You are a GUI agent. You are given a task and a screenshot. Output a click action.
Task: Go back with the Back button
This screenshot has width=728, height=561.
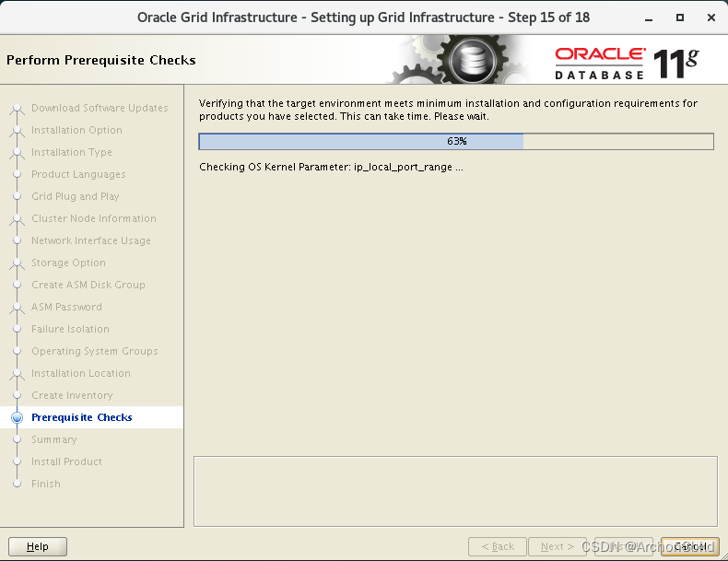click(498, 546)
